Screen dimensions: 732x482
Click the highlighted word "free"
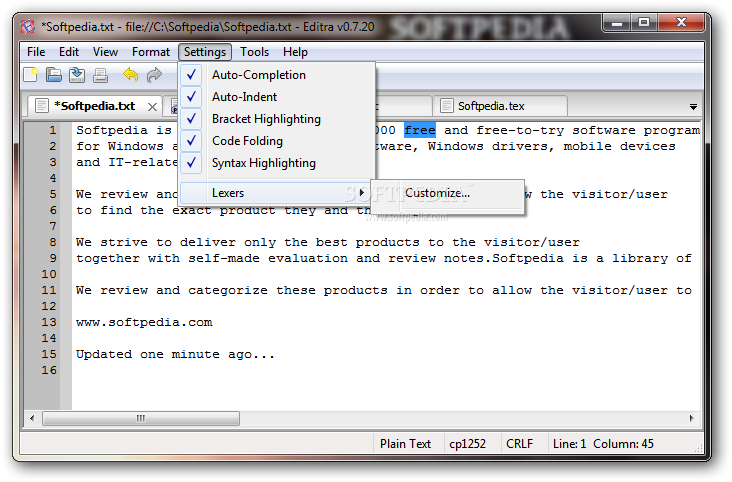coord(420,130)
